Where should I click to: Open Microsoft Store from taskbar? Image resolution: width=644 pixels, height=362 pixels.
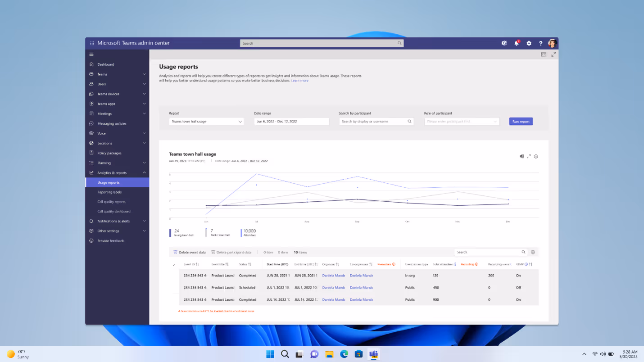[x=358, y=354]
